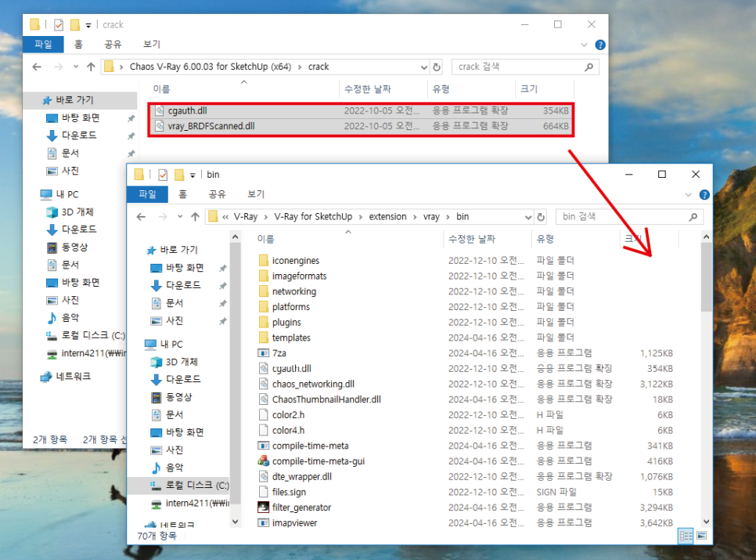The width and height of the screenshot is (756, 560).
Task: Select the ChaosThumbnailHandler.dll file name
Action: pyautogui.click(x=326, y=399)
